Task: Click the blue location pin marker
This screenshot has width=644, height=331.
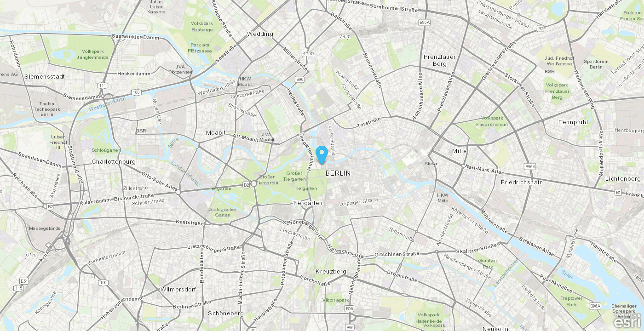Action: click(322, 154)
